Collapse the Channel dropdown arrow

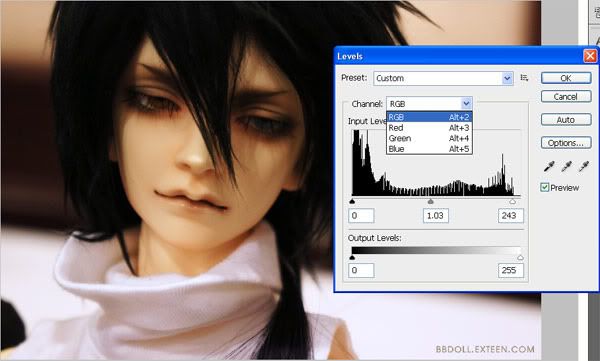point(466,103)
